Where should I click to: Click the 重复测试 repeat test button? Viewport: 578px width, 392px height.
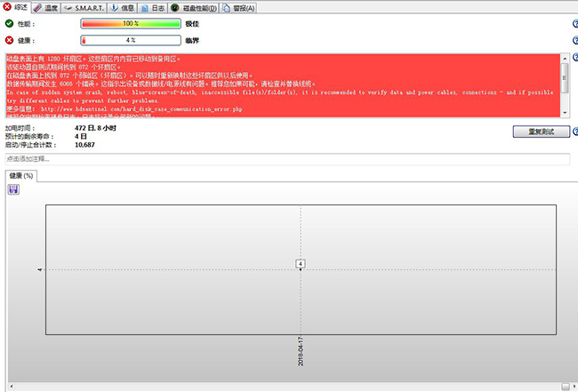coord(541,132)
